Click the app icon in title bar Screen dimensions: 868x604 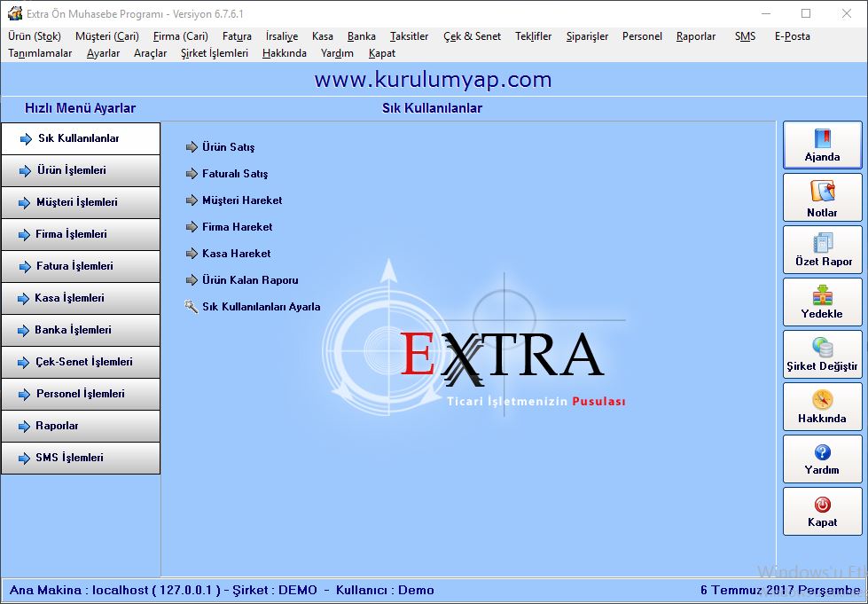tap(15, 13)
